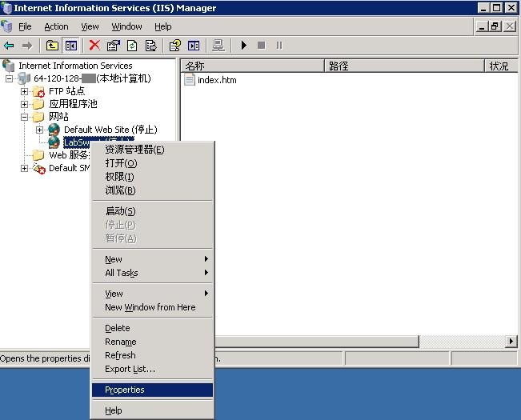
Task: Click the Stop item toolbar icon
Action: click(262, 45)
